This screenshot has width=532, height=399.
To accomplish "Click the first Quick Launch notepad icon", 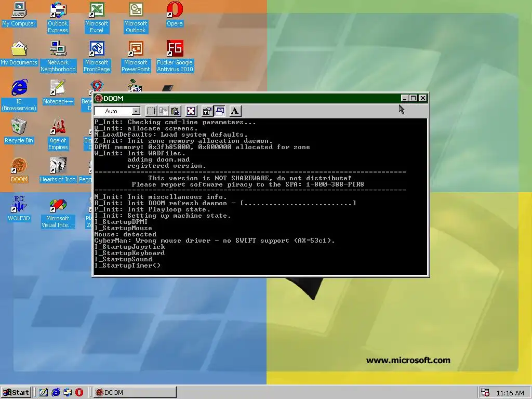I will [44, 393].
